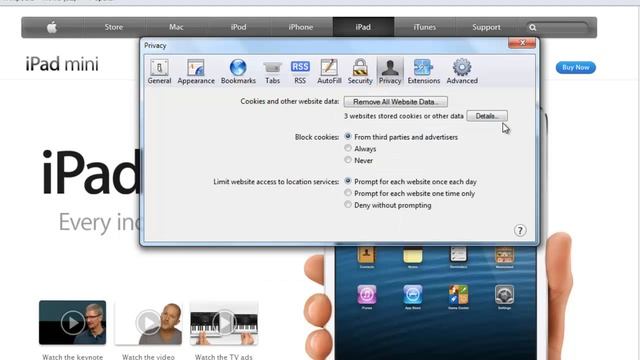Click the Apple site search field
The width and height of the screenshot is (640, 360).
point(557,28)
